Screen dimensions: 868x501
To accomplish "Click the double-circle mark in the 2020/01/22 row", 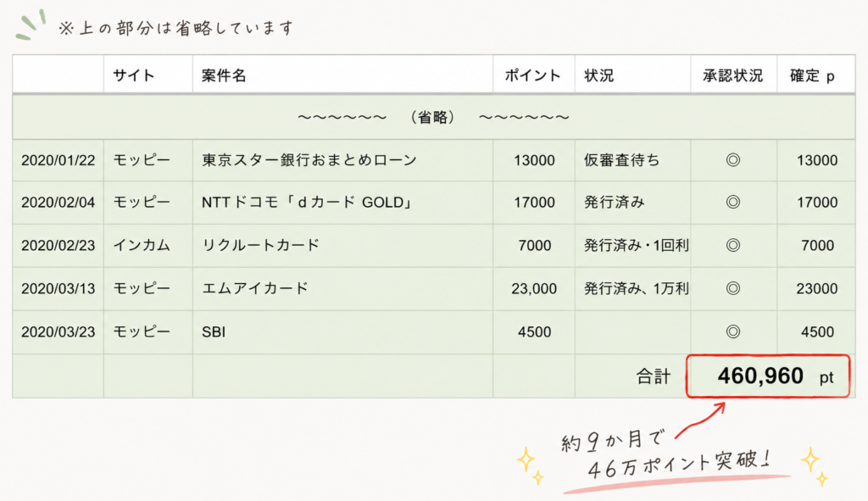I will point(733,160).
